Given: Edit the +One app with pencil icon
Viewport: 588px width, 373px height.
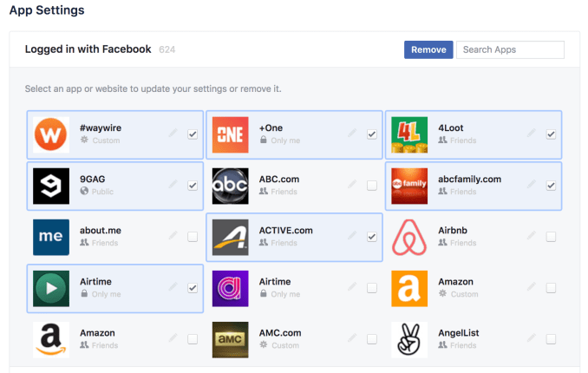Looking at the screenshot, I should [x=352, y=134].
